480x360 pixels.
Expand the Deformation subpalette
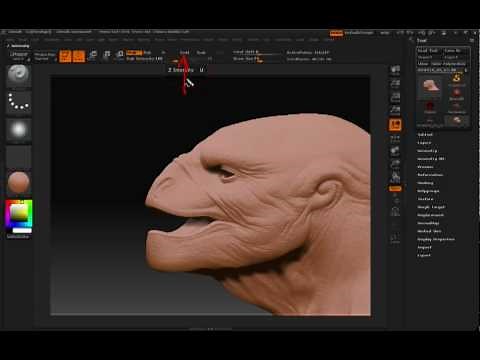(430, 175)
